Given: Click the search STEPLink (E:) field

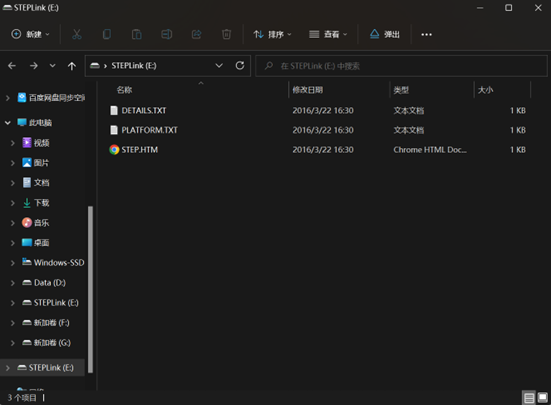Looking at the screenshot, I should [401, 66].
